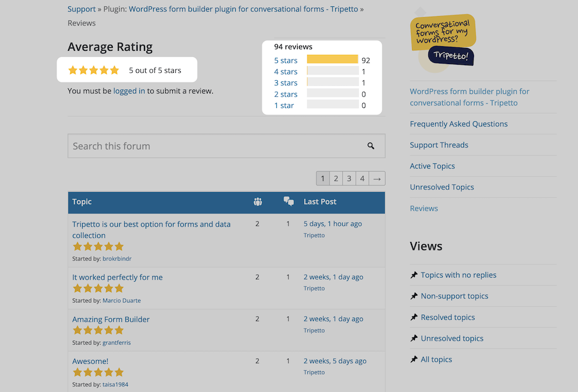Open the Awesome! review topic
Image resolution: width=578 pixels, height=392 pixels.
tap(90, 361)
